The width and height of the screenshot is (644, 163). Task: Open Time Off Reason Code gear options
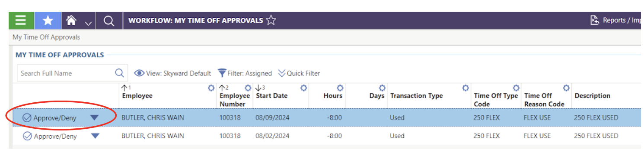[566, 88]
